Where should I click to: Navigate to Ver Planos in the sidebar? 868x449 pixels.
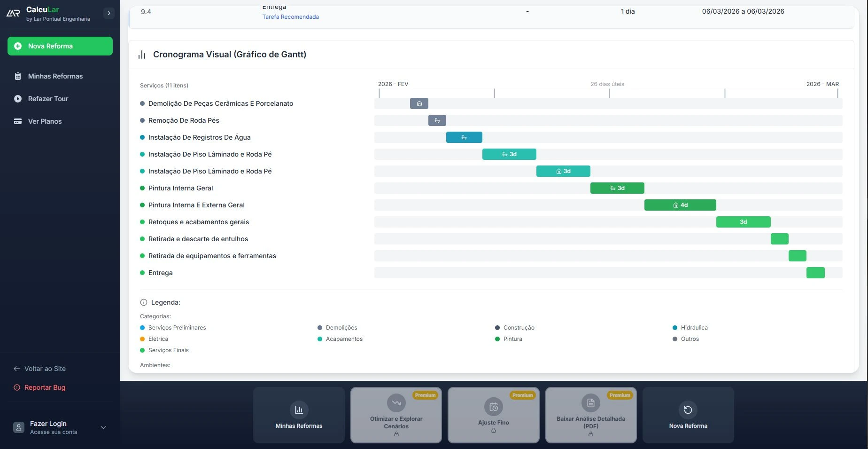pos(44,121)
